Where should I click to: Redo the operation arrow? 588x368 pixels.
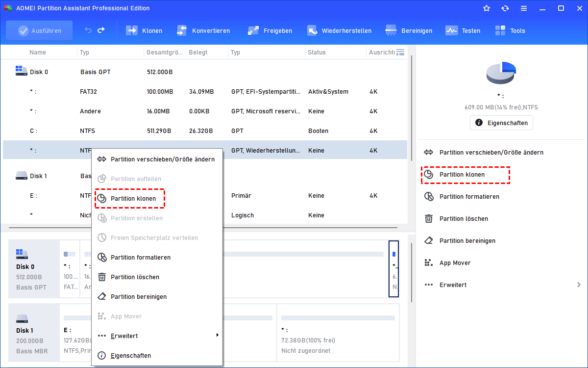point(101,30)
